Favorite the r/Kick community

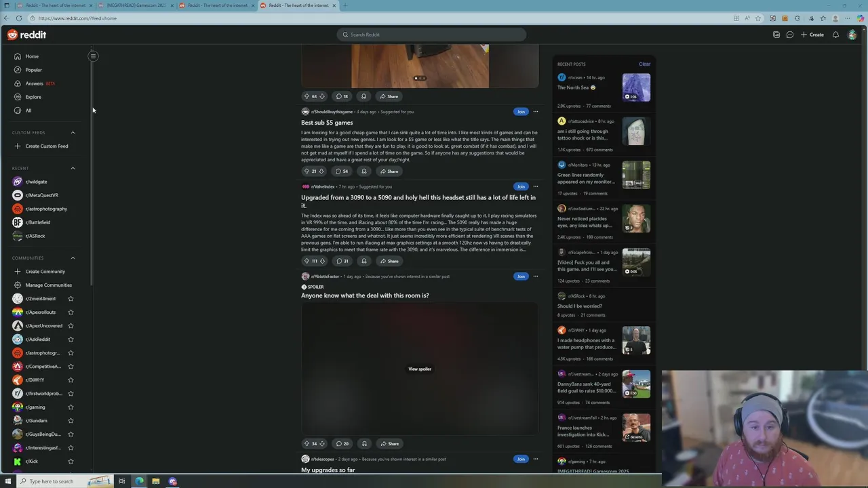pos(71,461)
